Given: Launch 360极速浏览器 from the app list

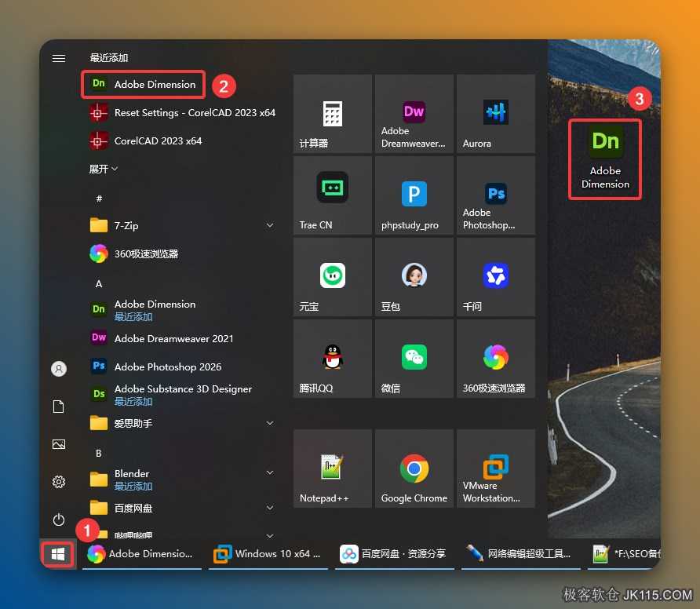Looking at the screenshot, I should pyautogui.click(x=134, y=253).
